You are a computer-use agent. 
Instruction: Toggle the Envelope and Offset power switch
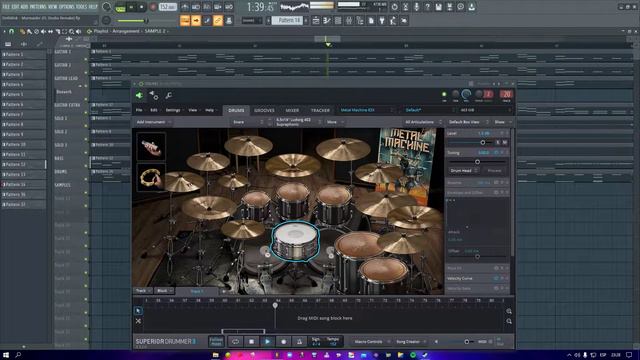[x=496, y=192]
